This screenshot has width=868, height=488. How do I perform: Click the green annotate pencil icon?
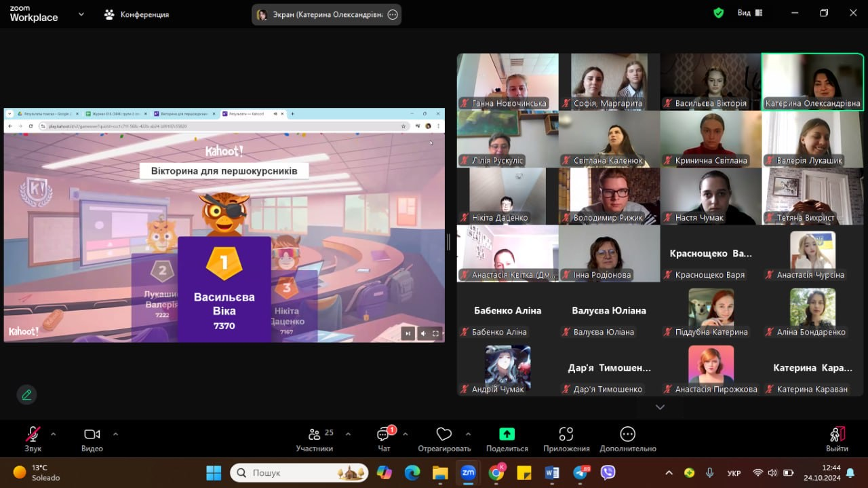pos(26,394)
